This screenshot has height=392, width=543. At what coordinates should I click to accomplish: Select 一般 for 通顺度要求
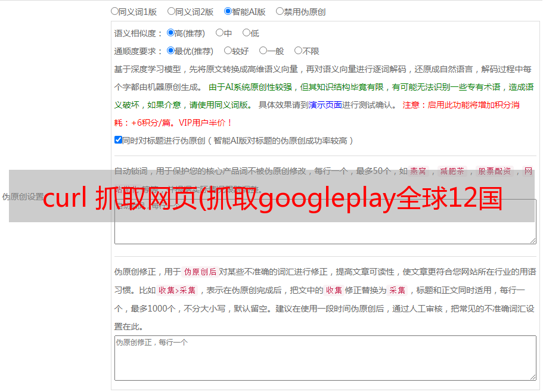(263, 51)
